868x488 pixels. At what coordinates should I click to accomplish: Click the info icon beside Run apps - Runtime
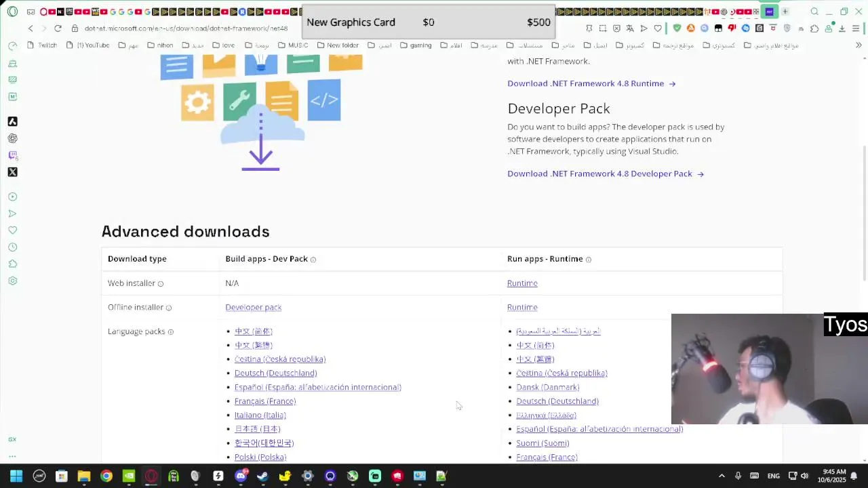589,260
